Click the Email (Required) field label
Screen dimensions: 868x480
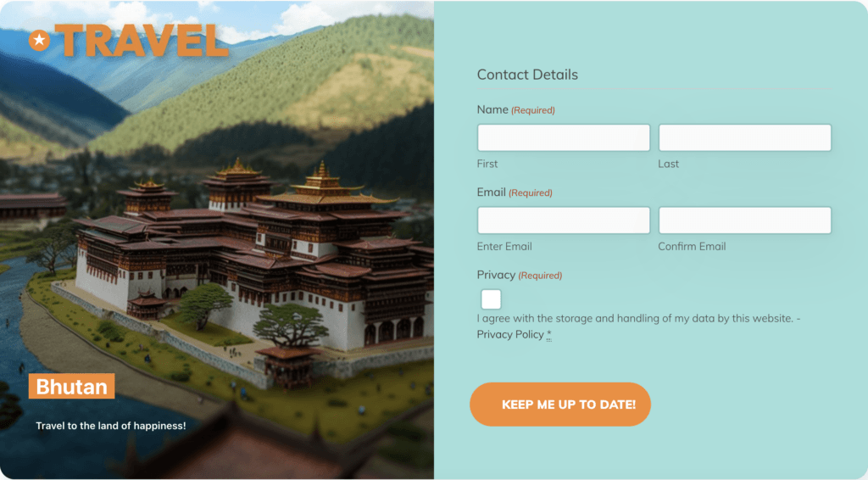click(515, 193)
